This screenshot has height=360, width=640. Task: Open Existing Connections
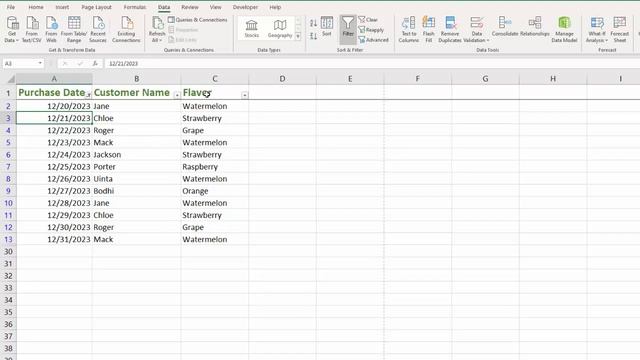click(126, 29)
